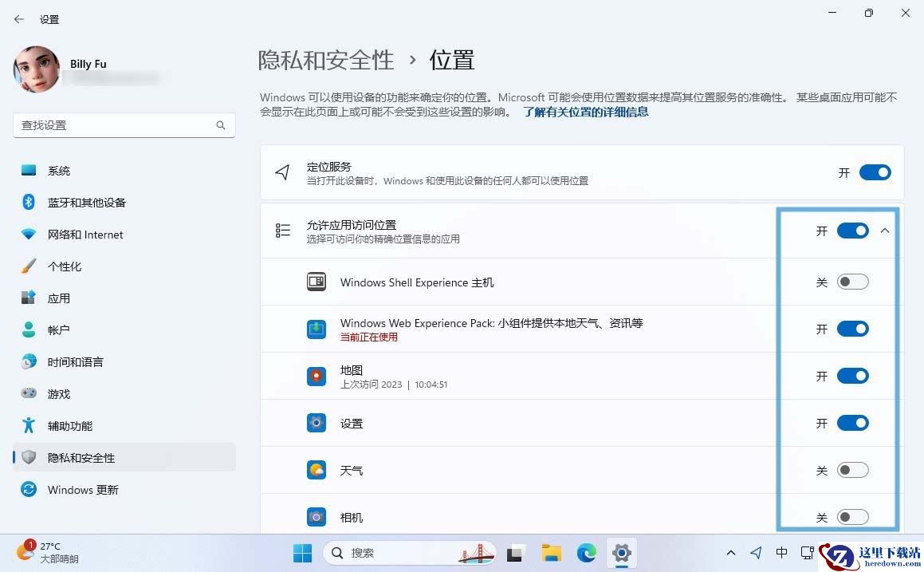
Task: Select Windows 更新 in sidebar
Action: 124,490
